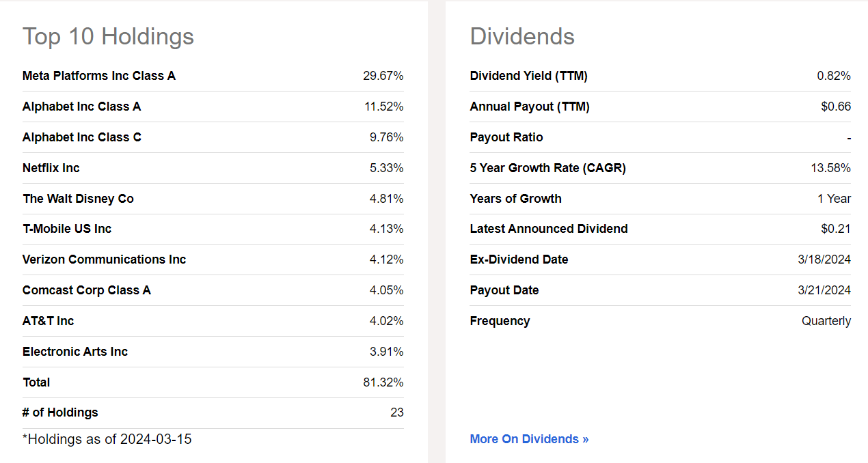The width and height of the screenshot is (868, 463).
Task: Select Alphabet Inc Class C holding
Action: [x=81, y=137]
